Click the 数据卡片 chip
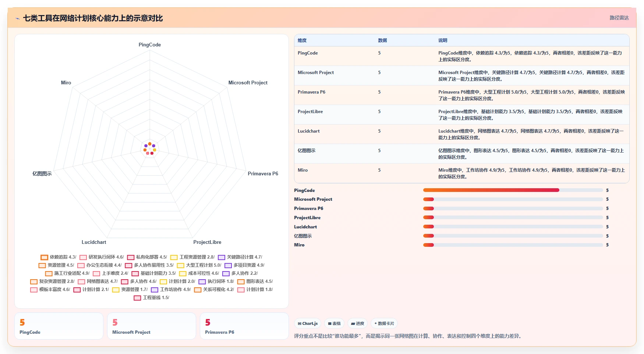 click(384, 323)
